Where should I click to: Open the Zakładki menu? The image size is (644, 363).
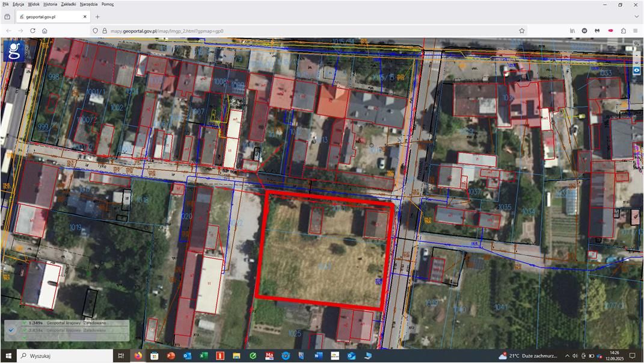(69, 4)
